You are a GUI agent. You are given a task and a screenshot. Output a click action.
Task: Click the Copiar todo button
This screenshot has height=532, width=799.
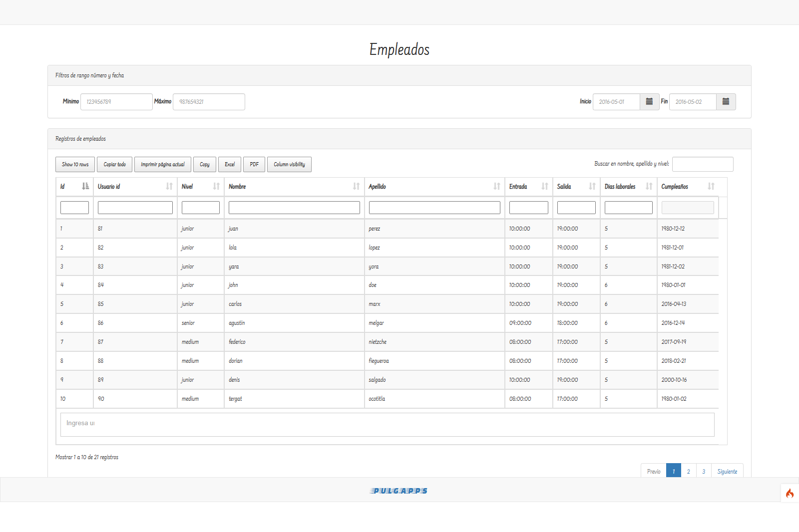point(114,164)
